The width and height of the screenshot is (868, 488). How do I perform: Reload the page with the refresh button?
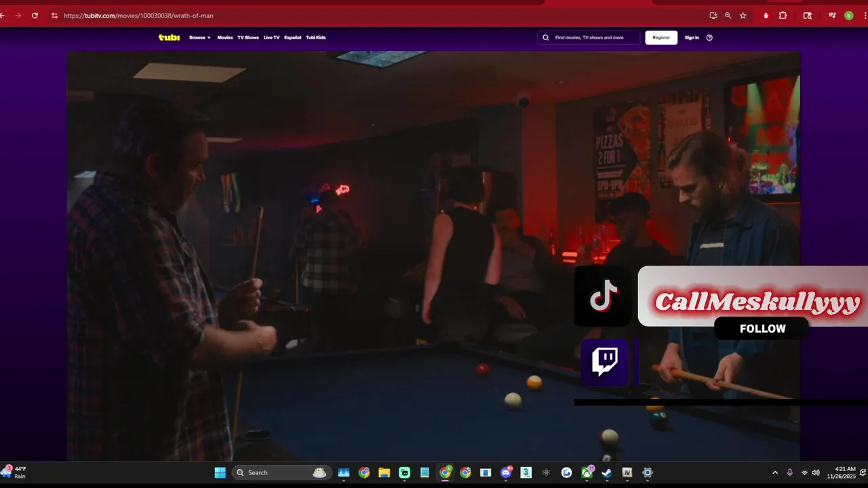point(35,15)
